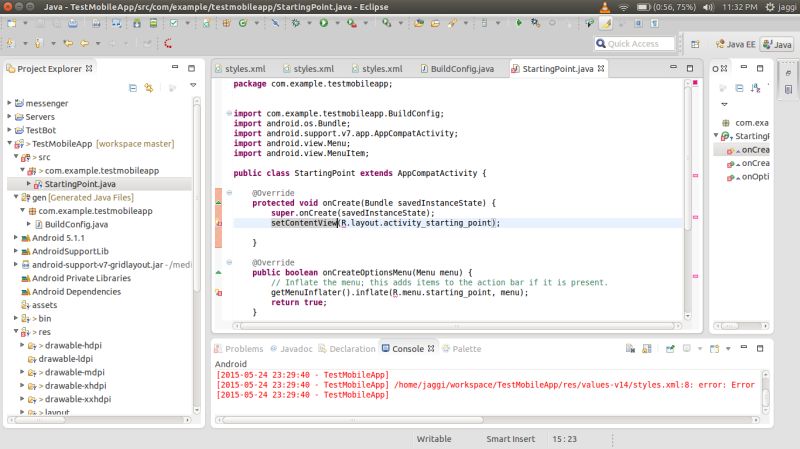
Task: Collapse the TestMobileApp project
Action: 9,143
